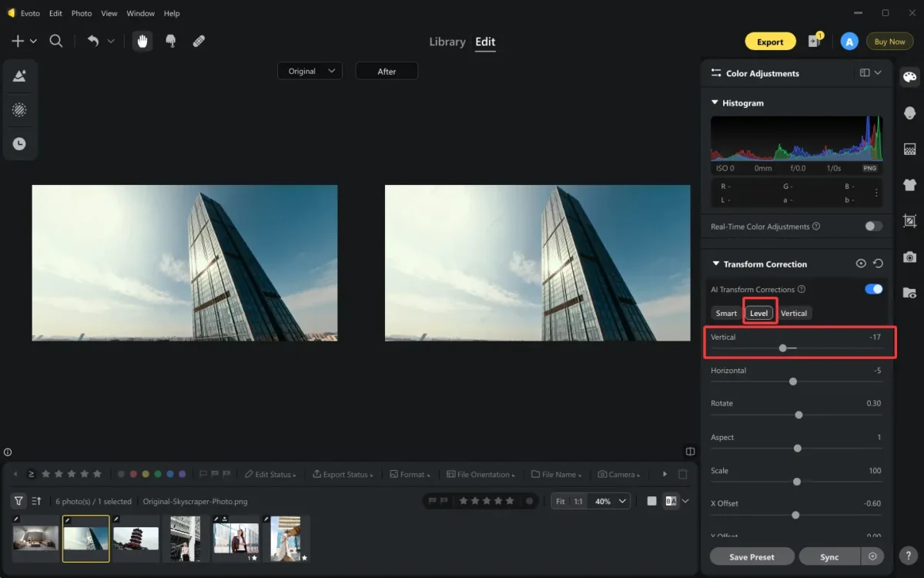Reset Transform Correction settings

(878, 264)
